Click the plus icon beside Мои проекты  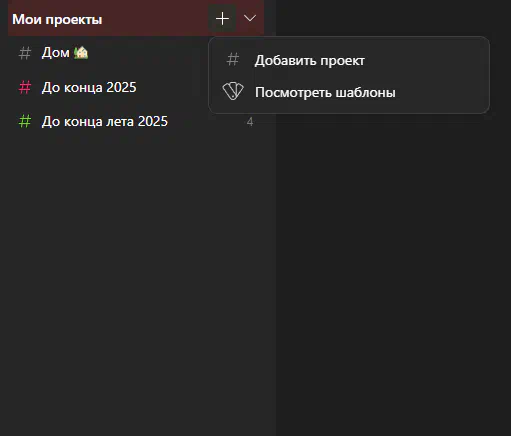(x=222, y=18)
